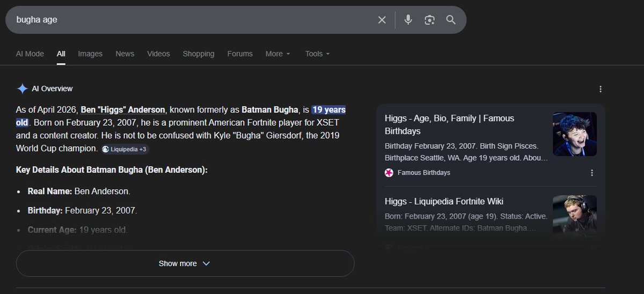Open AI Overview three-dot options menu
The height and width of the screenshot is (294, 644).
click(601, 89)
